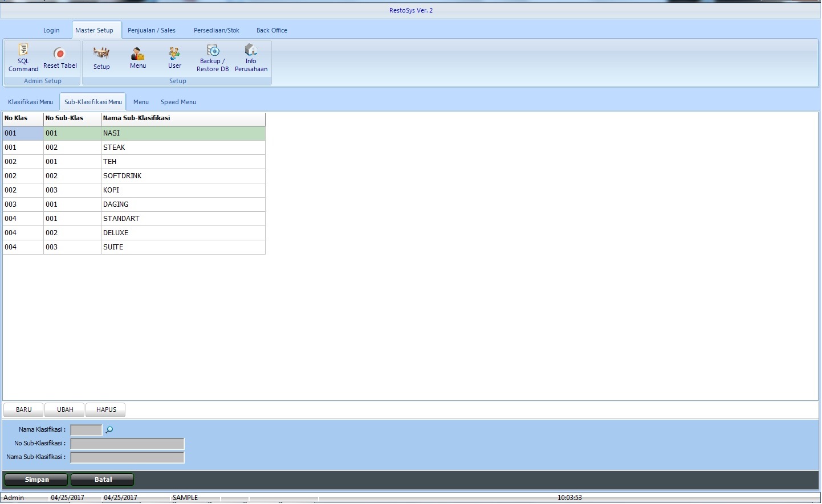Click HAPUS to delete the entry
This screenshot has width=822, height=504.
106,409
